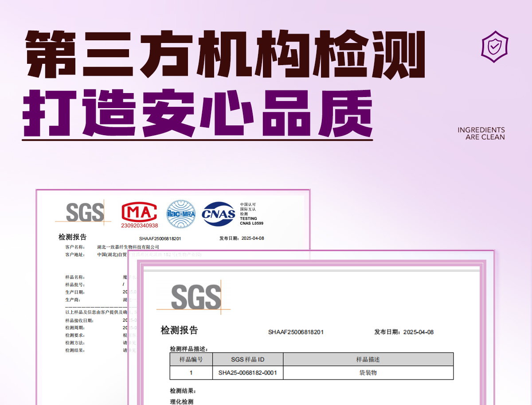This screenshot has width=532, height=405.
Task: Click the back report's 发布日期 2025-04-08
Action: 242,238
